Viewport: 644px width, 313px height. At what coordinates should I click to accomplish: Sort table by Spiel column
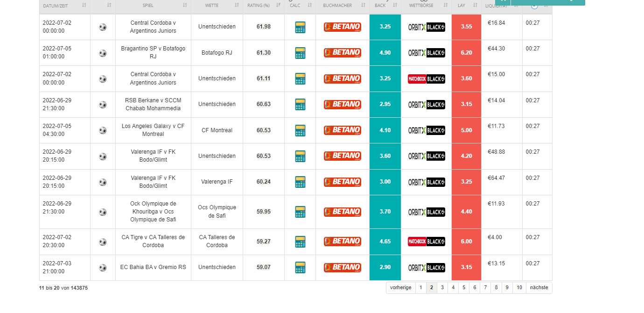153,6
